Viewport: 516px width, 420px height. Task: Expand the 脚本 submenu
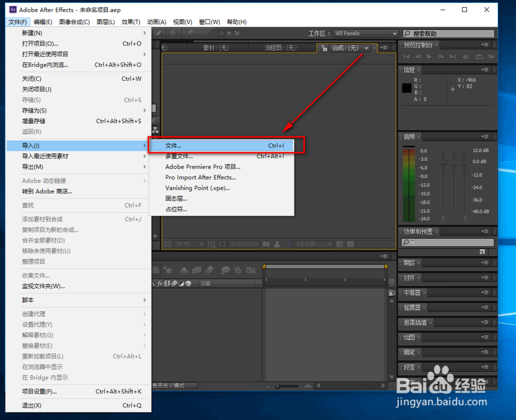point(78,300)
